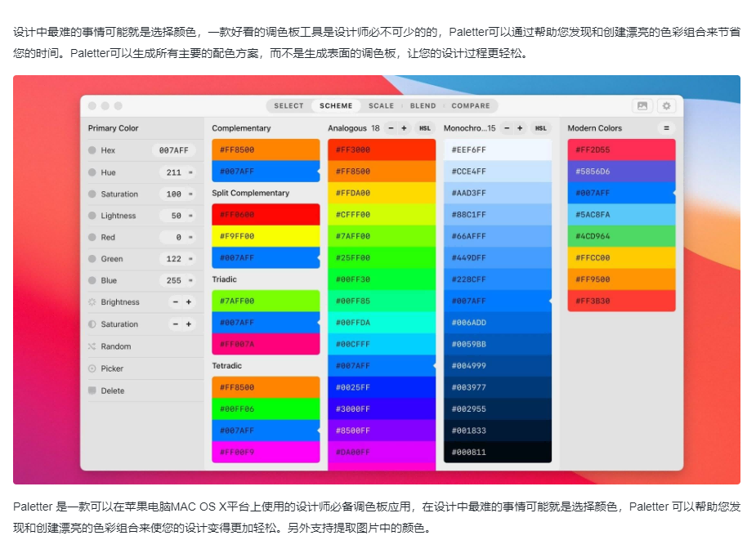Select the magenta #FF00F9 Tetradic swatch
This screenshot has height=549, width=756.
266,452
